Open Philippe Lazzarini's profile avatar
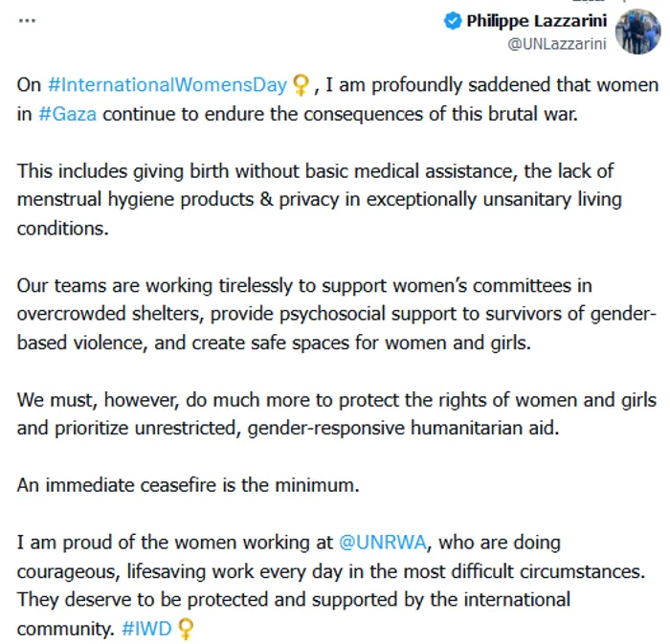Image resolution: width=670 pixels, height=644 pixels. click(638, 32)
